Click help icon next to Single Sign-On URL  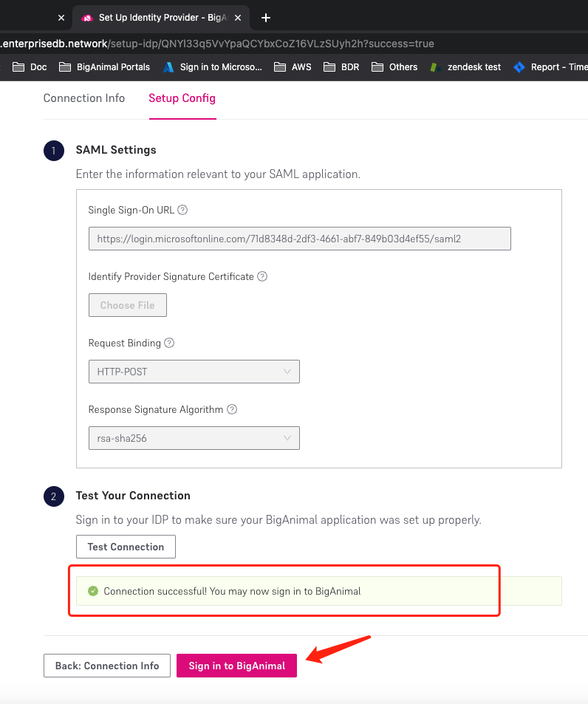182,210
